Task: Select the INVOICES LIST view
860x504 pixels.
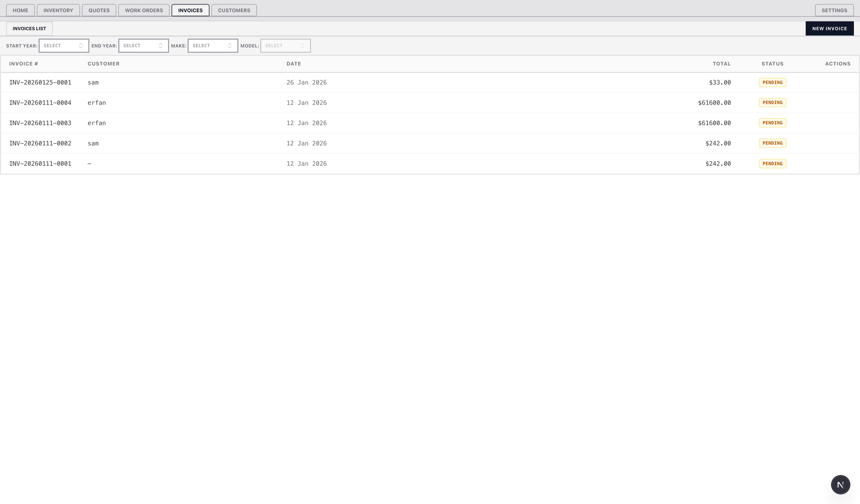Action: (x=29, y=28)
